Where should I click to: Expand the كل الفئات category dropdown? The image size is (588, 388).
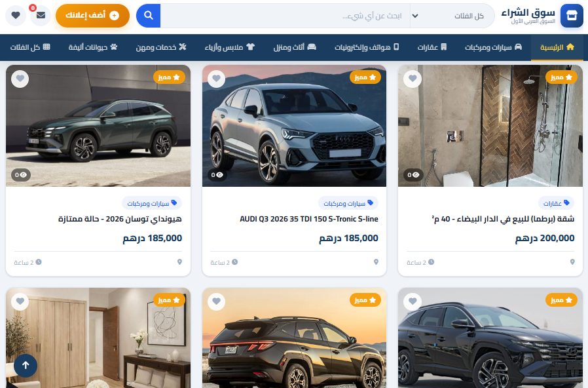coord(451,16)
